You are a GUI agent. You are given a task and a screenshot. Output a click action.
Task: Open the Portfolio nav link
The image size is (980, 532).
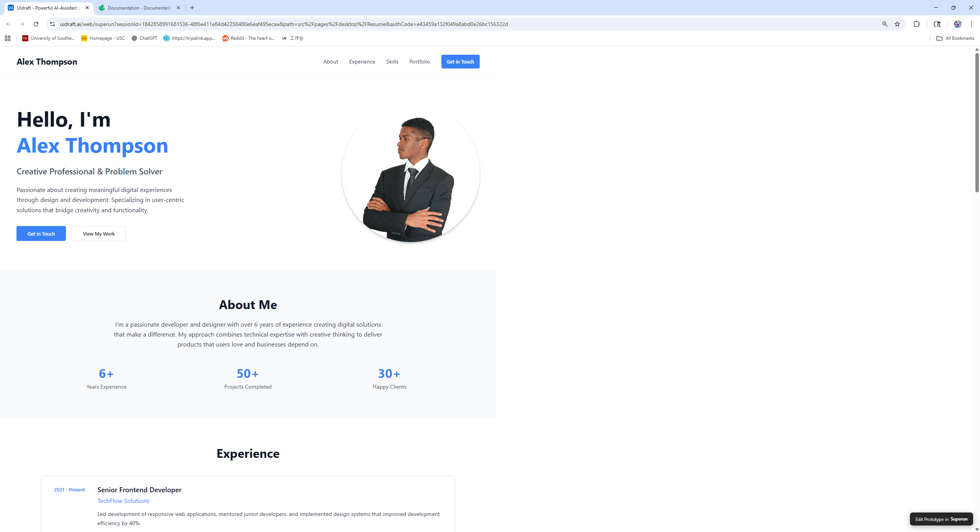(420, 62)
